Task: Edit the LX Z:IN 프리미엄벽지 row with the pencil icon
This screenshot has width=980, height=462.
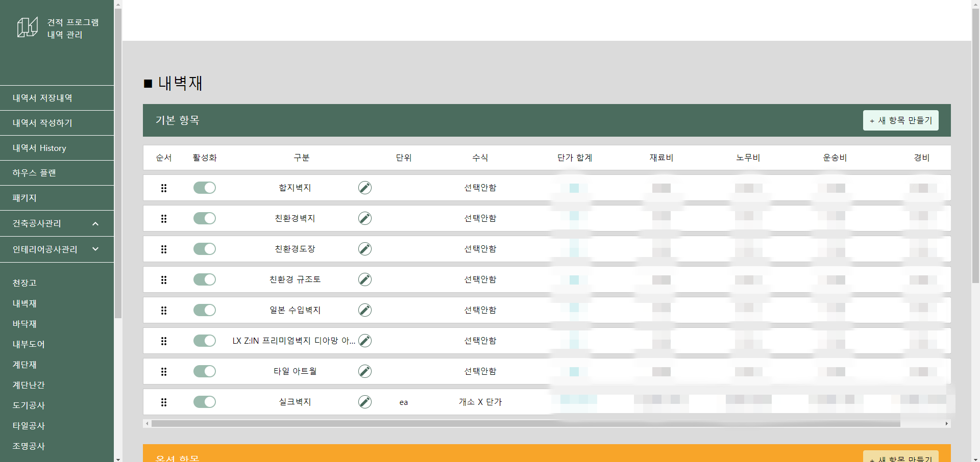Action: (365, 341)
